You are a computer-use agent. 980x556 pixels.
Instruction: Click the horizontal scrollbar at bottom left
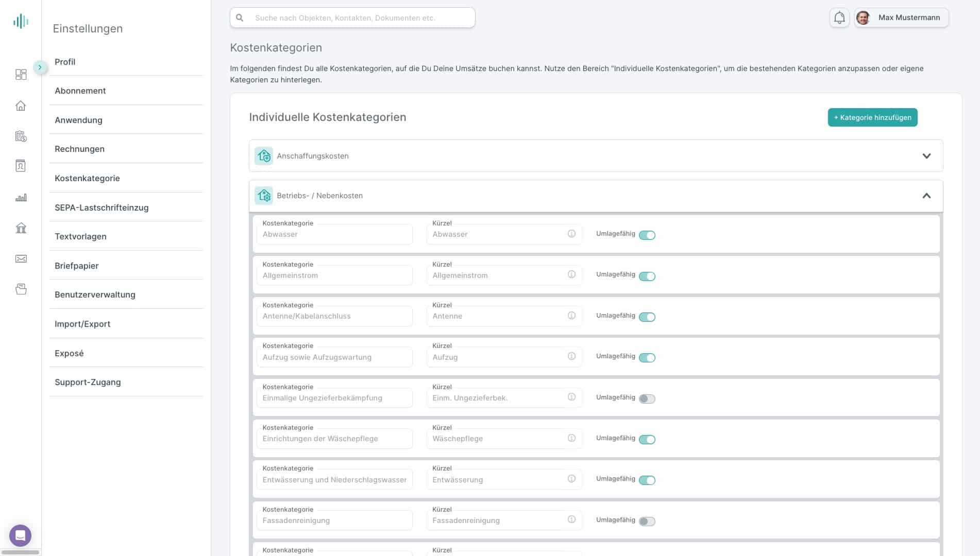(21, 552)
